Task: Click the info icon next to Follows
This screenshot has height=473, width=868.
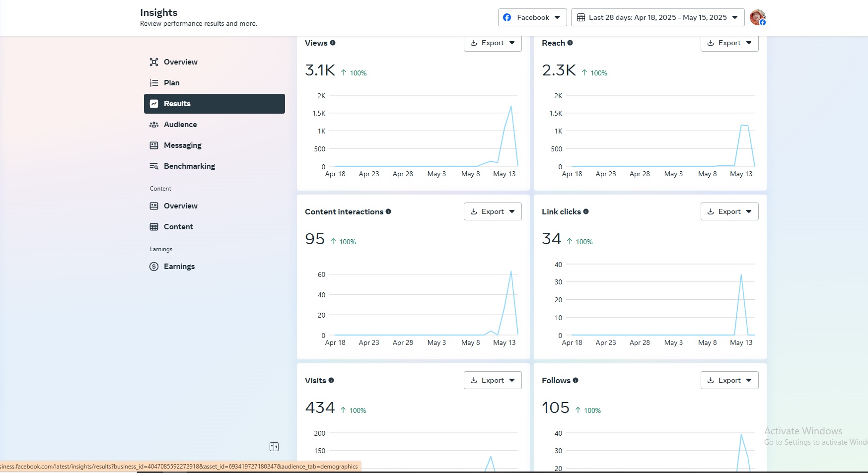Action: point(576,380)
